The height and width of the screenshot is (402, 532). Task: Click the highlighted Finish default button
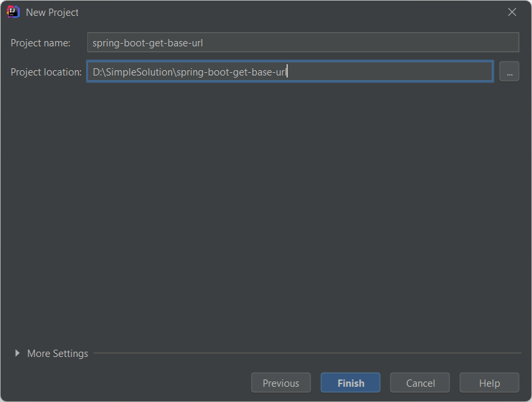[x=350, y=383]
